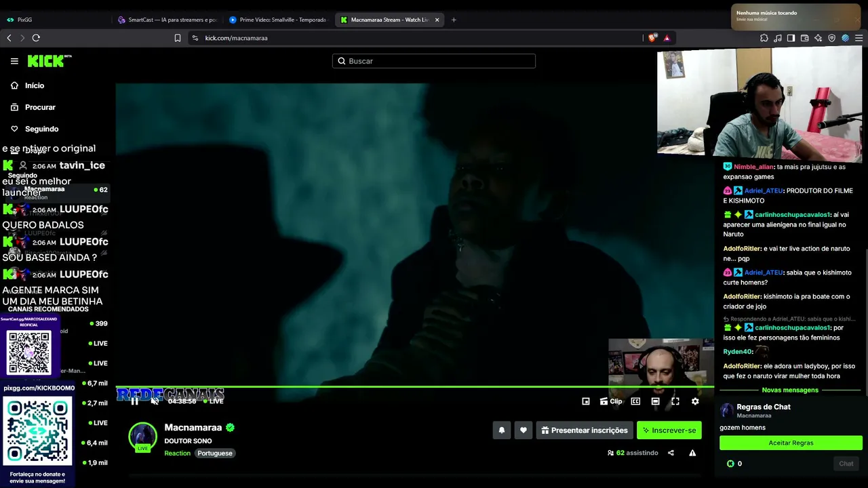Screen dimensions: 868x488
Task: Switch to theater mode
Action: tap(655, 401)
